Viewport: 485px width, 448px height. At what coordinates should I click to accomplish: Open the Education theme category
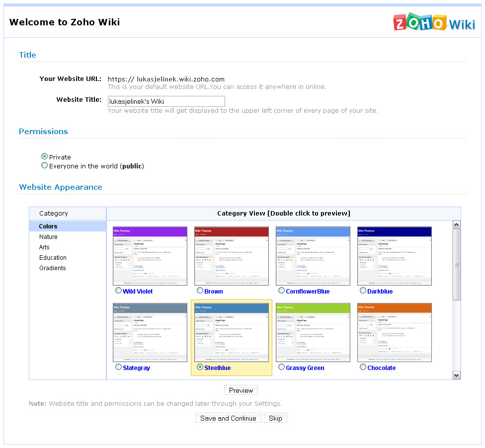pos(53,258)
